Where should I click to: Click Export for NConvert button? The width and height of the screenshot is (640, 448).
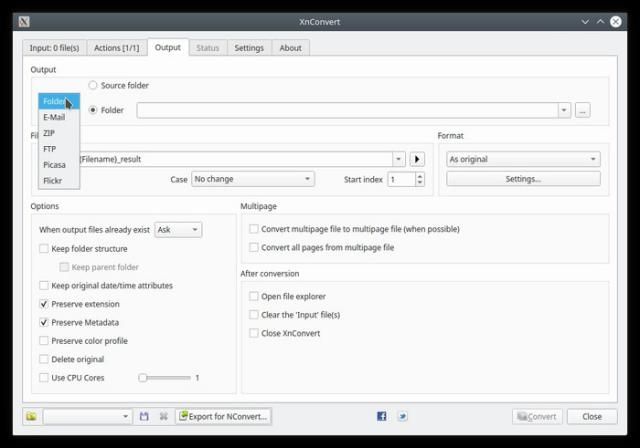coord(223,416)
